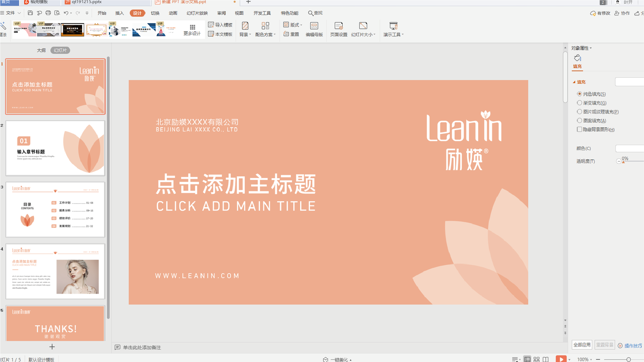Screen dimensions: 644x362
Task: Click the 填充 paint bucket icon
Action: click(578, 58)
